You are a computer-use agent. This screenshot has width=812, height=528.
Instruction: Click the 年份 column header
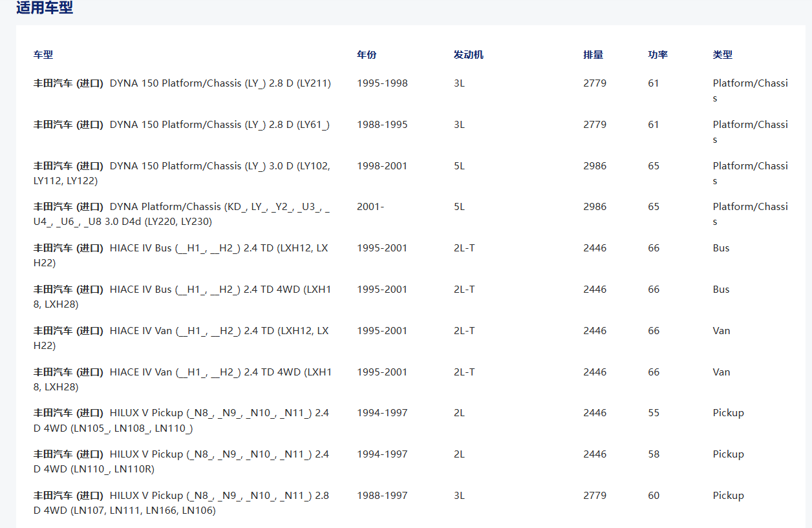pos(367,55)
